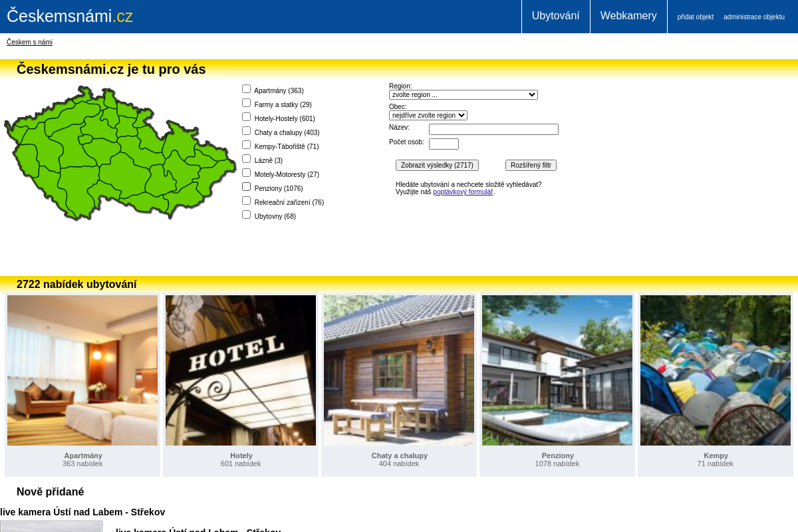
Task: Open the Region dropdown
Action: coord(463,94)
